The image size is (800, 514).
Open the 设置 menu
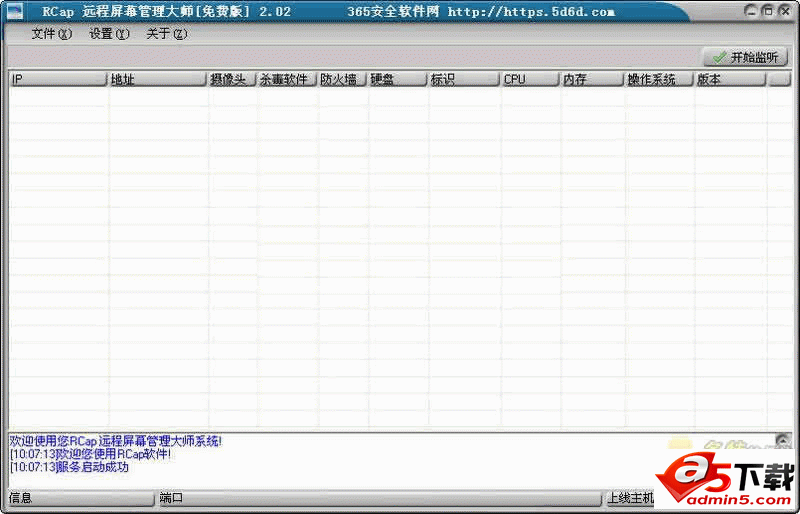(x=109, y=34)
